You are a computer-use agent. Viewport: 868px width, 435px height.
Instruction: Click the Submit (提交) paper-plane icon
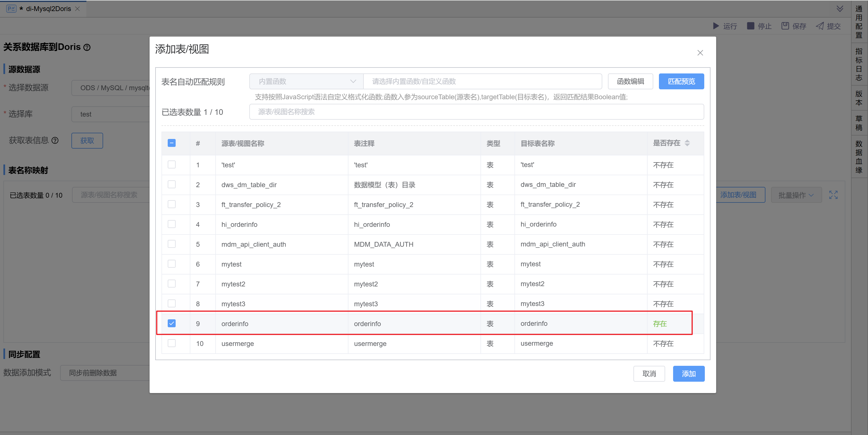point(820,26)
